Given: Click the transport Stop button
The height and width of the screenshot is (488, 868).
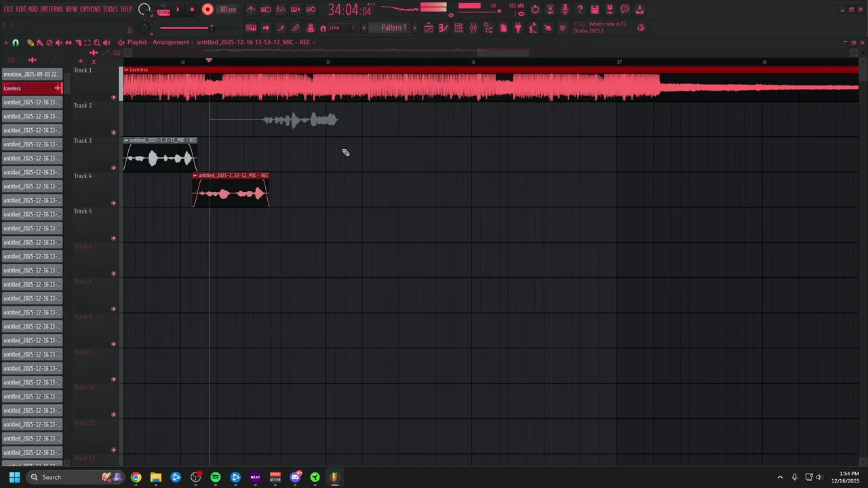Looking at the screenshot, I should click(192, 9).
